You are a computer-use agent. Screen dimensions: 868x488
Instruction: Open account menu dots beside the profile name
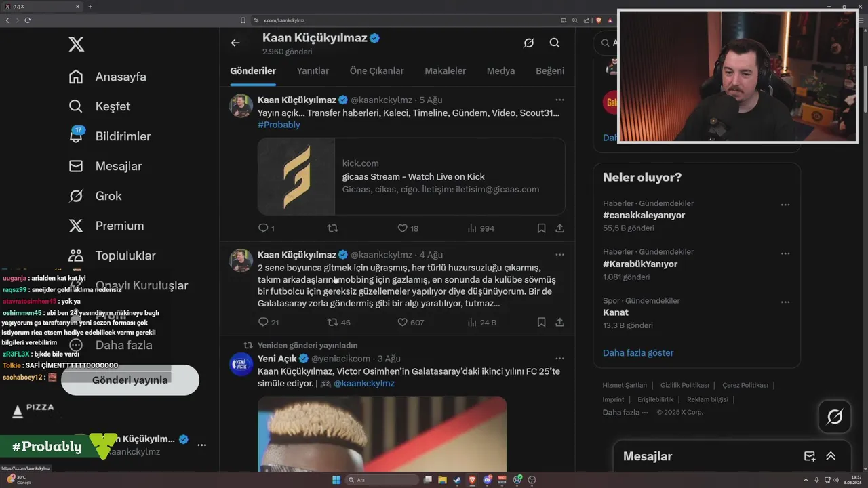coord(201,445)
